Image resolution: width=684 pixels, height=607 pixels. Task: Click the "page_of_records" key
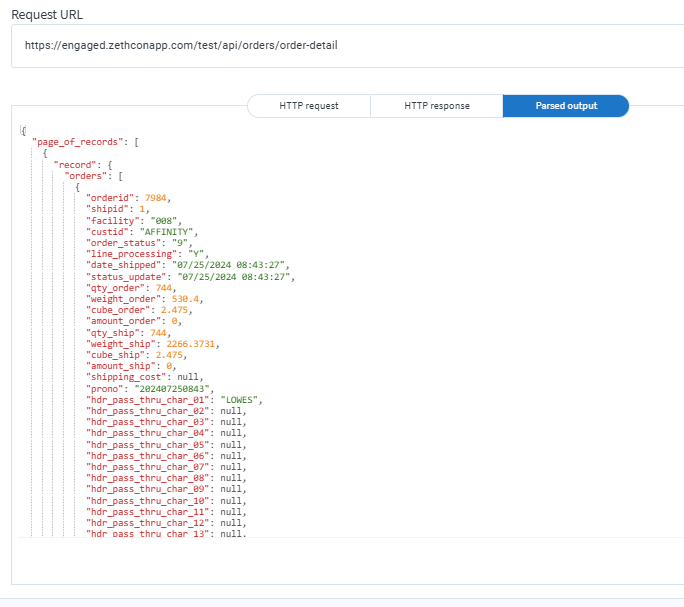click(x=82, y=142)
